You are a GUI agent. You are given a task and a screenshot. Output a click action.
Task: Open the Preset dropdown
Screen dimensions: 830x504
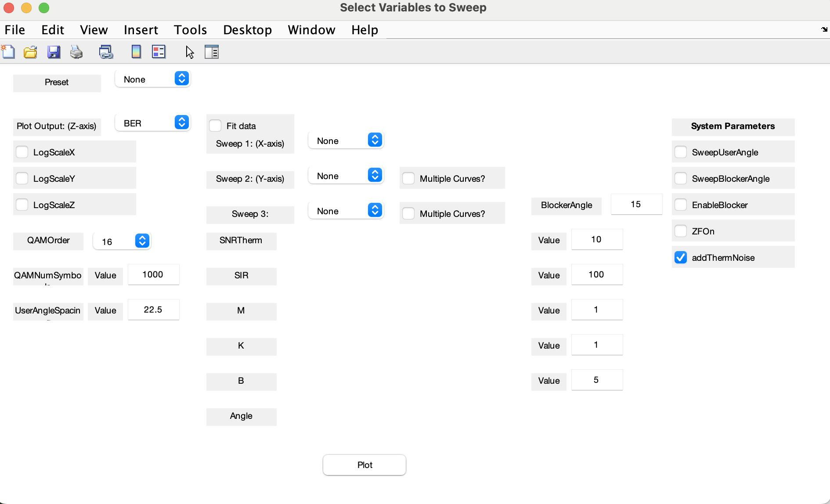153,79
